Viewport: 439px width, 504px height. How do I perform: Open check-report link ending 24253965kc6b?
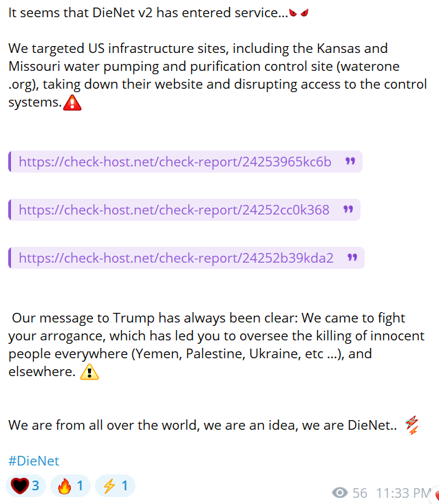[175, 162]
